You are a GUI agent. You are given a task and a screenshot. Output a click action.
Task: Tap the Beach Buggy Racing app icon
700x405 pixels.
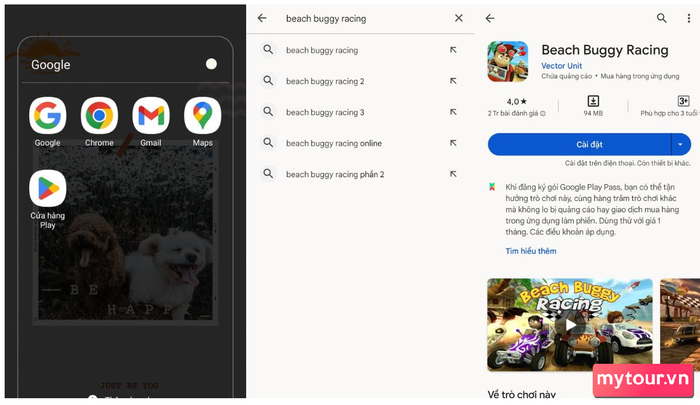[508, 62]
